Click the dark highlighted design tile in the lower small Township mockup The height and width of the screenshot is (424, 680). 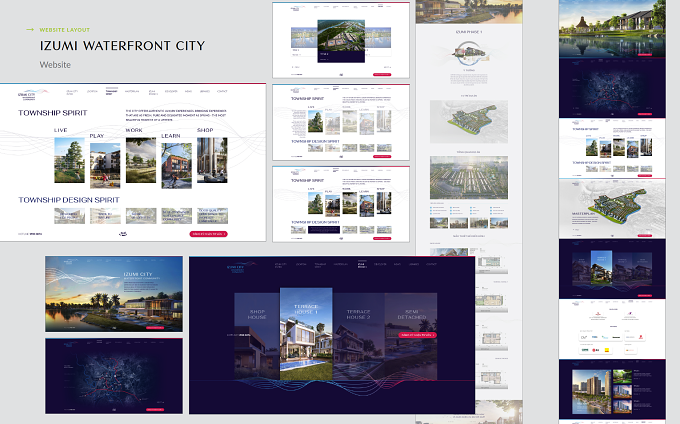coord(324,230)
